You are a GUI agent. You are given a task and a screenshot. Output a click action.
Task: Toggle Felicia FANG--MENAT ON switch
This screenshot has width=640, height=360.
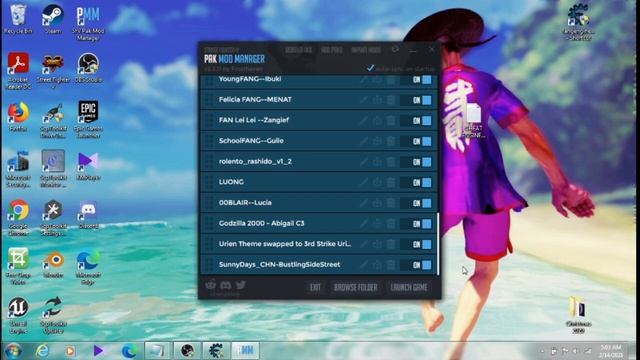tap(421, 100)
